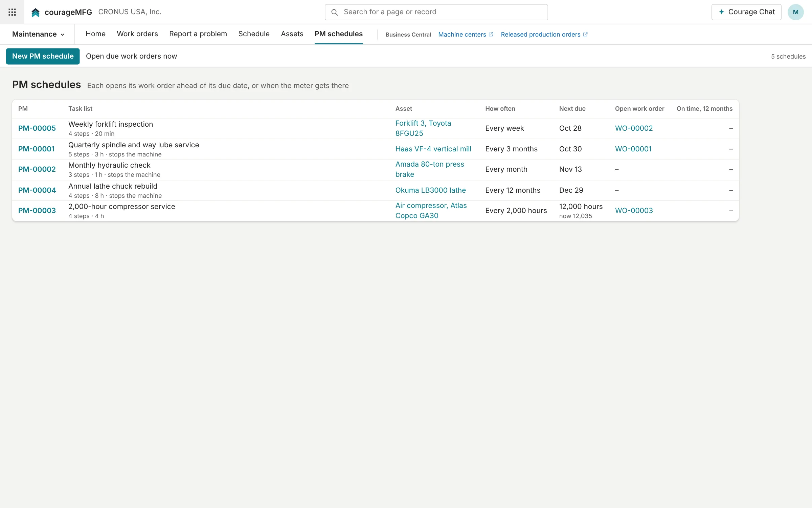Image resolution: width=812 pixels, height=508 pixels.
Task: Navigate to the Assets tab
Action: (292, 34)
